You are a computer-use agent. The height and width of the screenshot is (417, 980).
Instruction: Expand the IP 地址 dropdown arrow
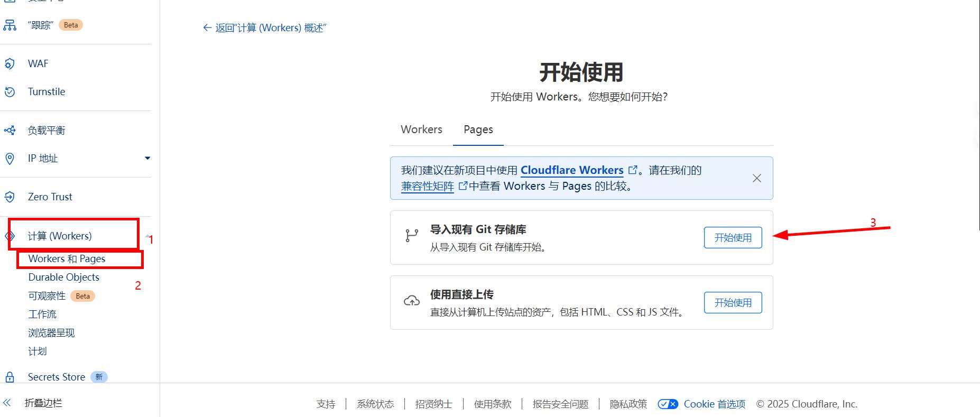pos(147,158)
